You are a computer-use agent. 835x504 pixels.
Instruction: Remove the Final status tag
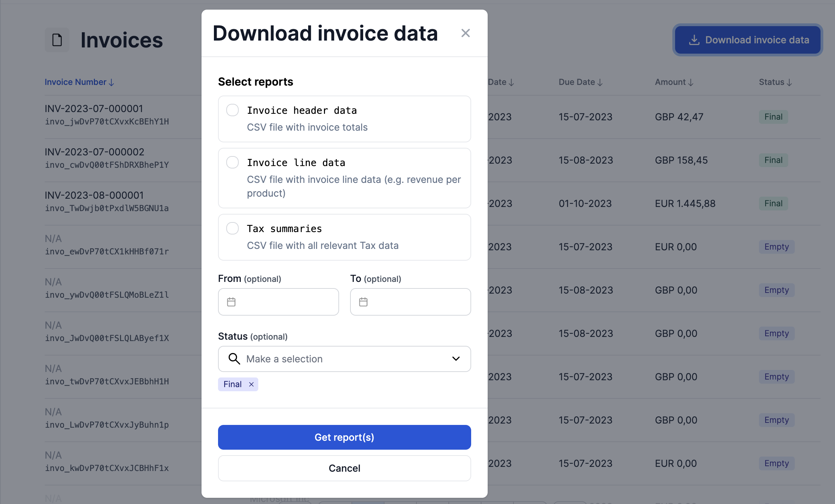pyautogui.click(x=251, y=384)
